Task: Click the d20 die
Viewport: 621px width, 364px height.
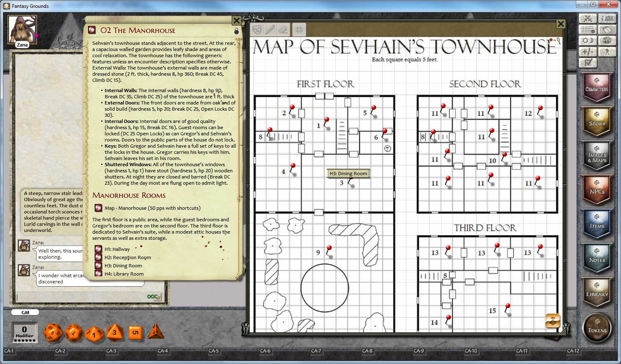Action: click(x=53, y=332)
